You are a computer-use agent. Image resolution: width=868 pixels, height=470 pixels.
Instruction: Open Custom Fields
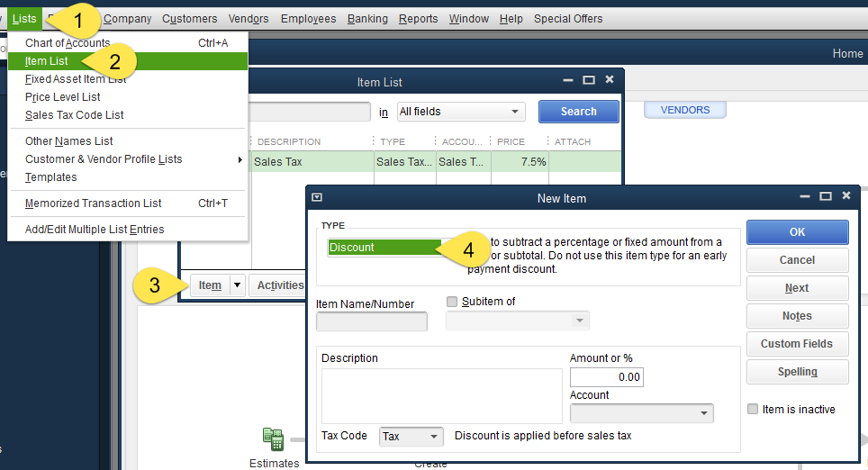pyautogui.click(x=797, y=344)
